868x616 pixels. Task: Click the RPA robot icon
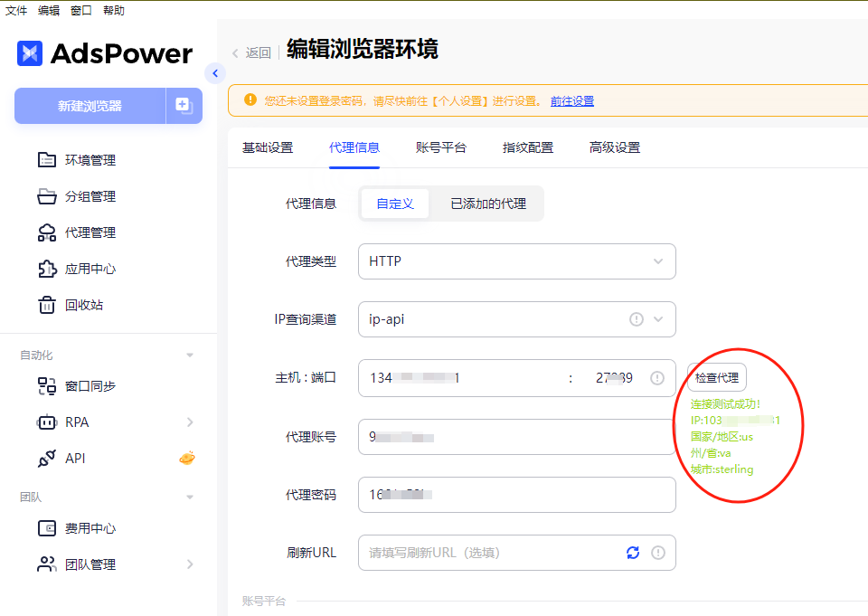click(46, 422)
